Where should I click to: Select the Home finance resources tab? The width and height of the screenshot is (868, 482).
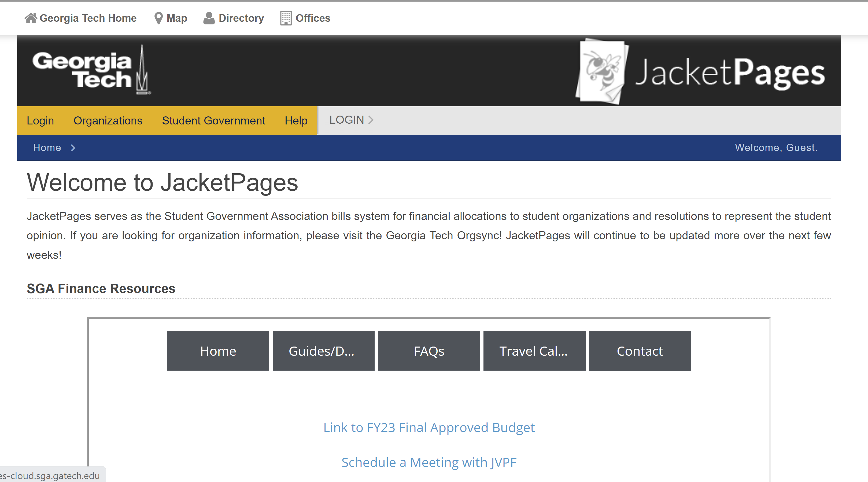[218, 351]
